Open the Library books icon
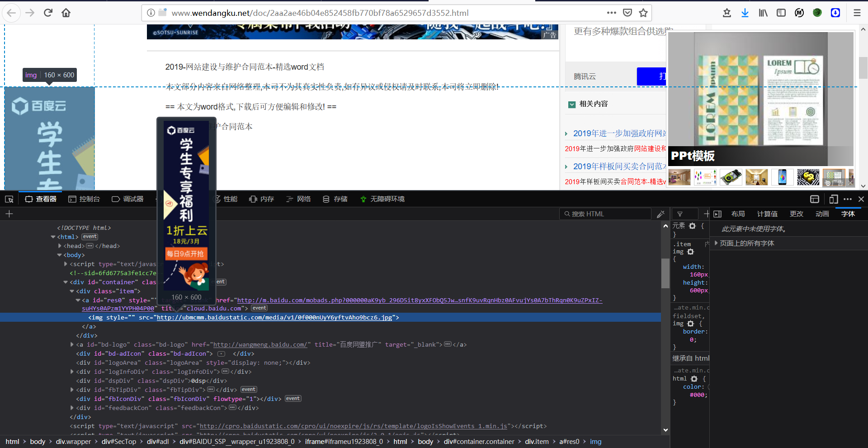 (x=763, y=13)
